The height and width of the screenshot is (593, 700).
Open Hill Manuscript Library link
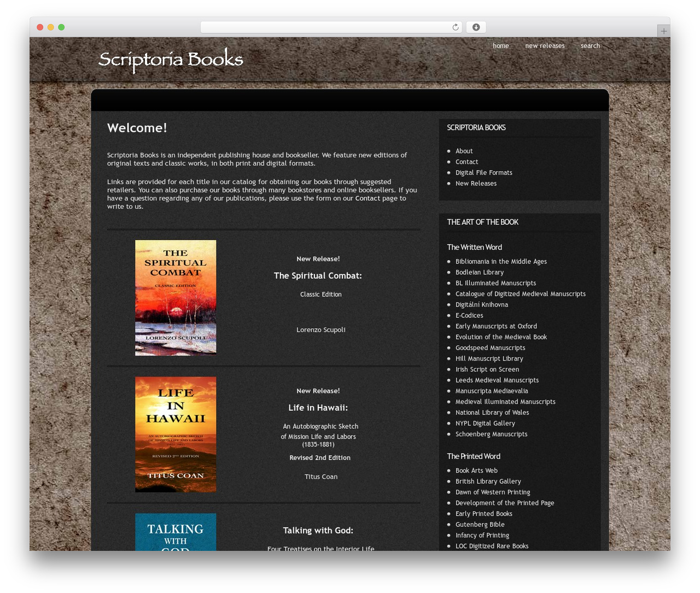click(489, 359)
